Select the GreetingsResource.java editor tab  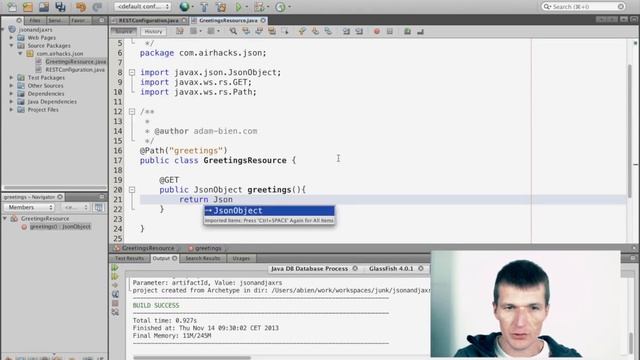(228, 20)
